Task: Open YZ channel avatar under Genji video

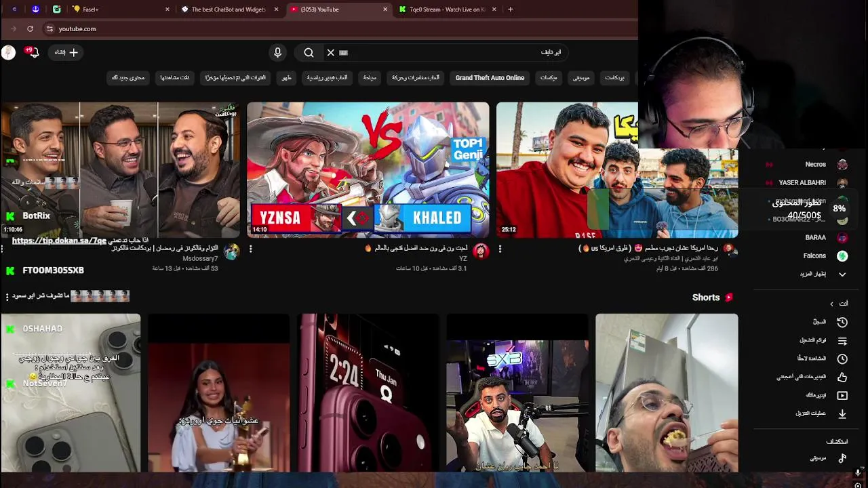Action: pos(481,251)
